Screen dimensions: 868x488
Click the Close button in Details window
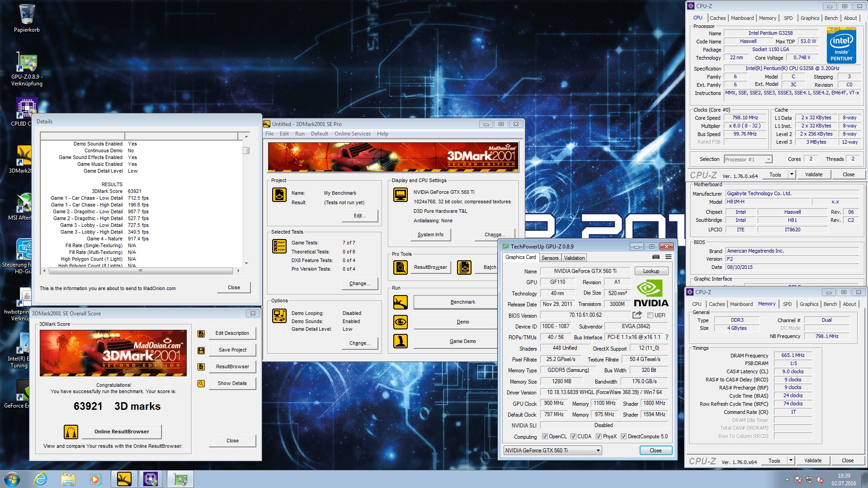234,287
